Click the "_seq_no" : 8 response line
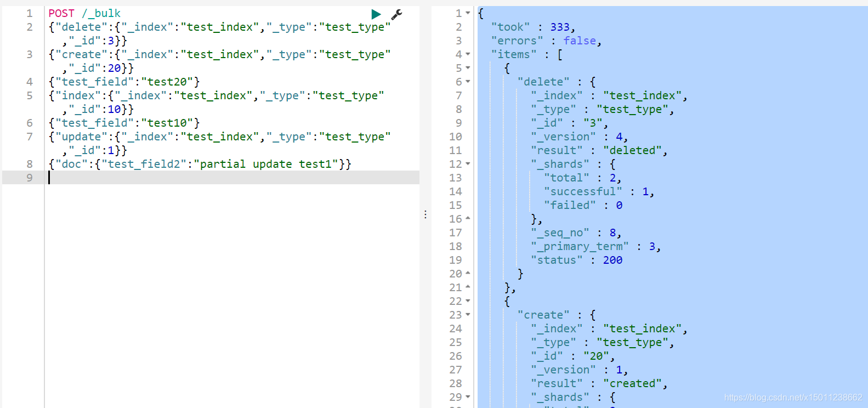The image size is (868, 408). click(576, 233)
